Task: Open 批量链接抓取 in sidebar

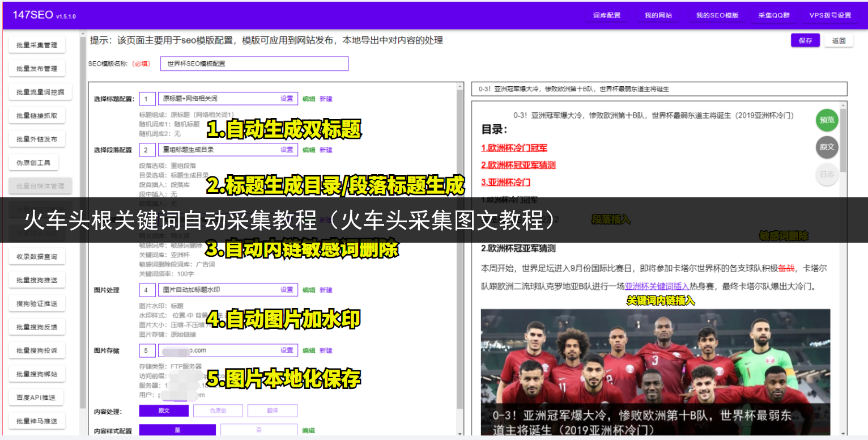Action: tap(37, 116)
